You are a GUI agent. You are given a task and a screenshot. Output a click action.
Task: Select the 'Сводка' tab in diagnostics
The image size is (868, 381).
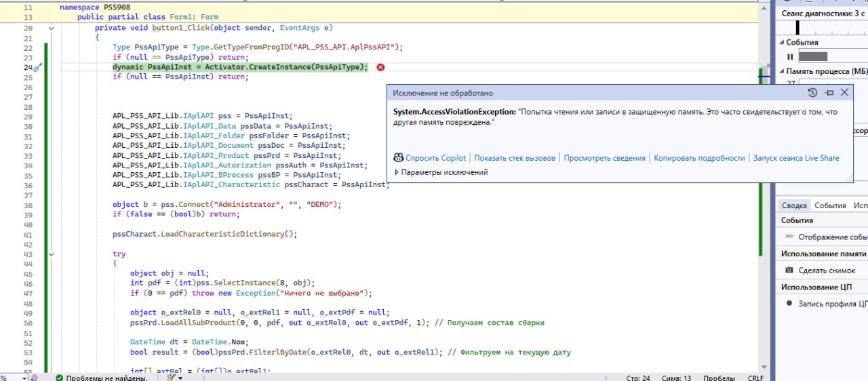(x=793, y=205)
